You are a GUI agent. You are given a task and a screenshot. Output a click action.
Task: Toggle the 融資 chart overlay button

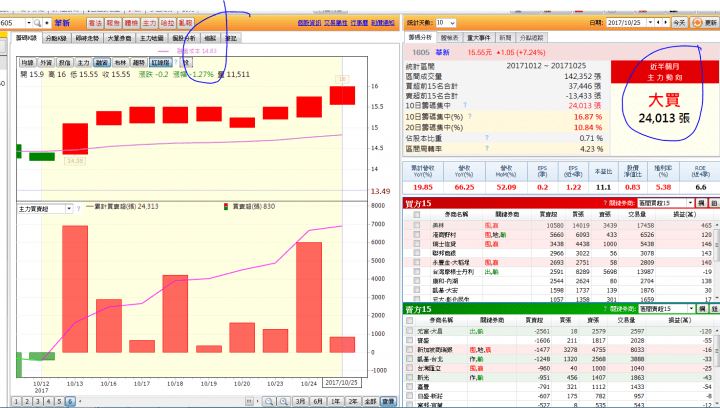click(x=101, y=62)
